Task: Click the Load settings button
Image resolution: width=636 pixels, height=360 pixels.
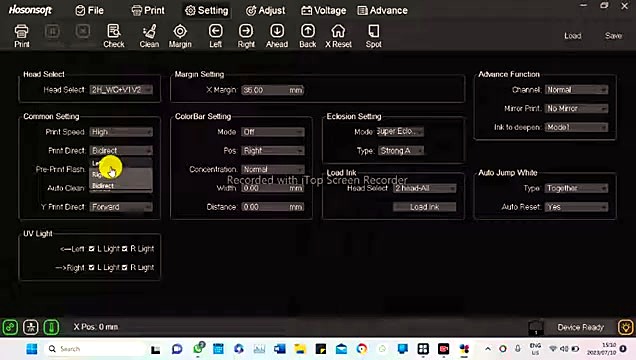Action: tap(572, 36)
